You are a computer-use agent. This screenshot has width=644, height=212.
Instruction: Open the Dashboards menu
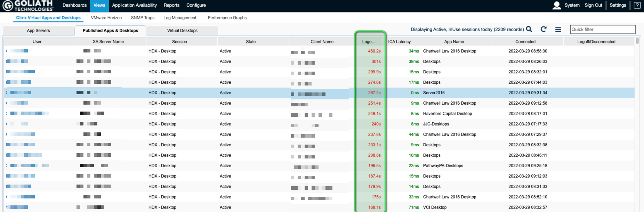pyautogui.click(x=74, y=5)
